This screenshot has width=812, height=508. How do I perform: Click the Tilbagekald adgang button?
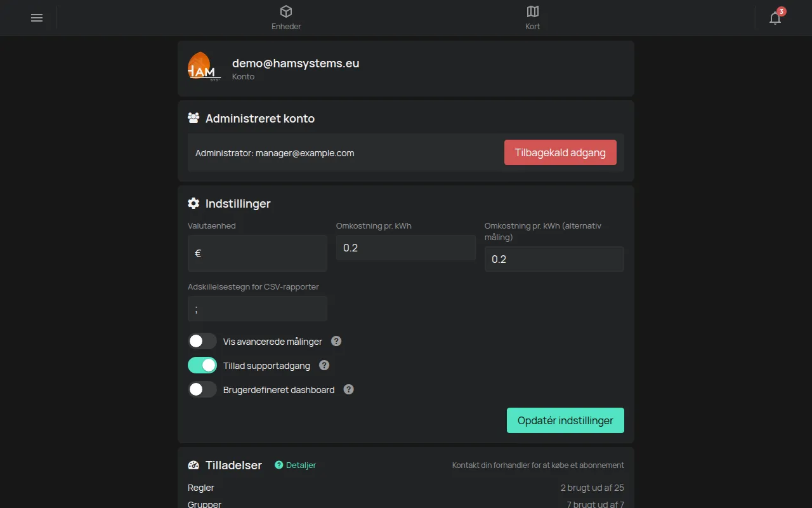tap(560, 152)
